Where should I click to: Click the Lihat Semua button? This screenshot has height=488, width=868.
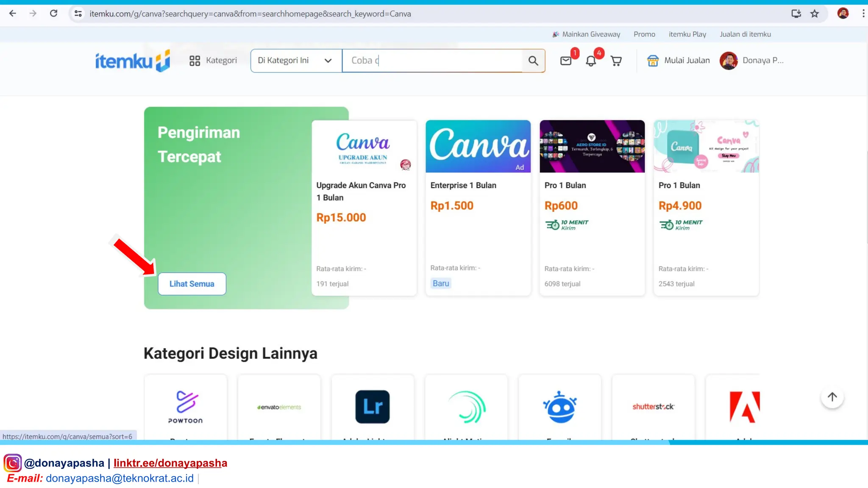192,284
